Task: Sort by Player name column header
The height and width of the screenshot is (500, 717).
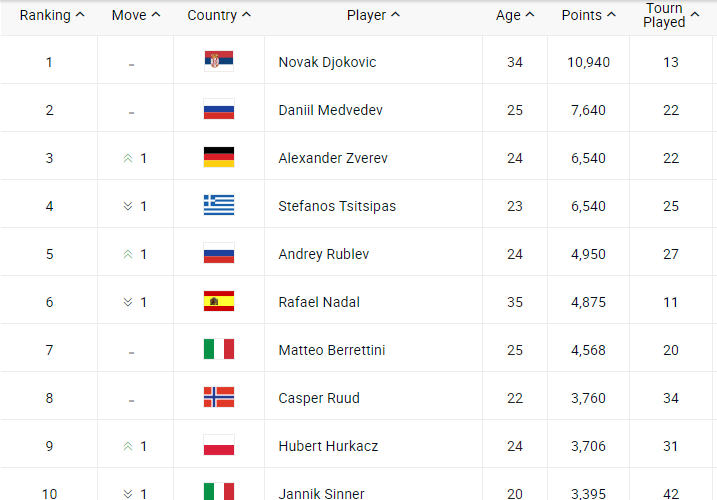Action: 373,15
